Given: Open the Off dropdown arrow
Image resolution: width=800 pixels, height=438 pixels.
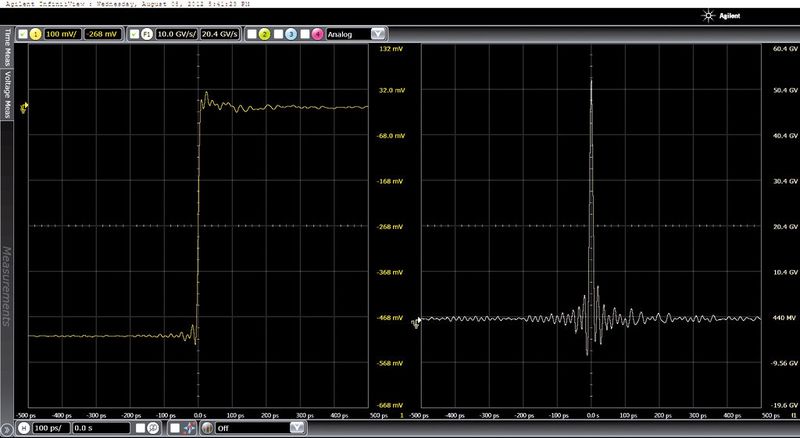Looking at the screenshot, I should (297, 428).
